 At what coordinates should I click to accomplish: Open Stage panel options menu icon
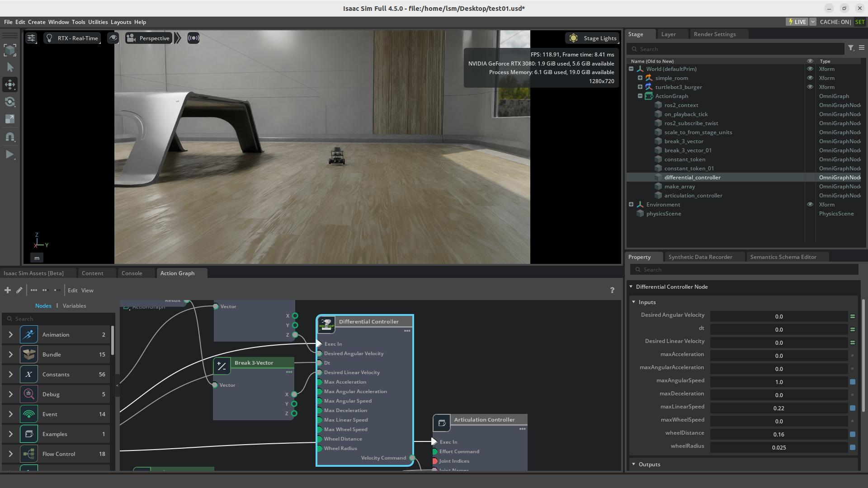pyautogui.click(x=862, y=48)
